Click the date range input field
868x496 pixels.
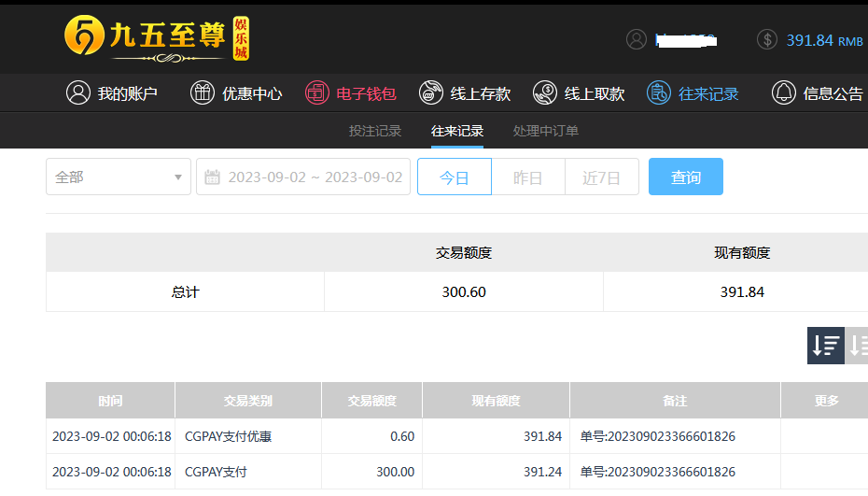pyautogui.click(x=303, y=177)
